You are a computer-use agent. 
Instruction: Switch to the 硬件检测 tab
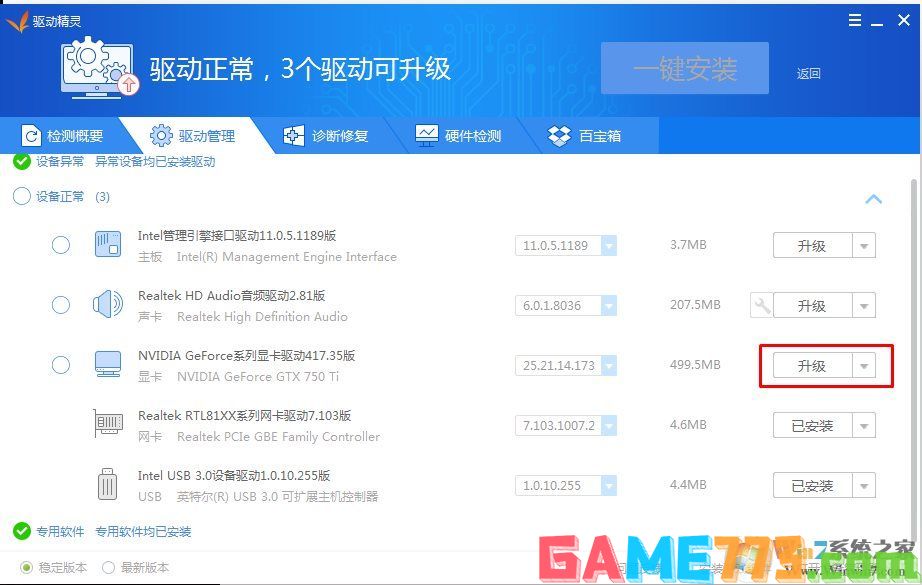tap(459, 136)
